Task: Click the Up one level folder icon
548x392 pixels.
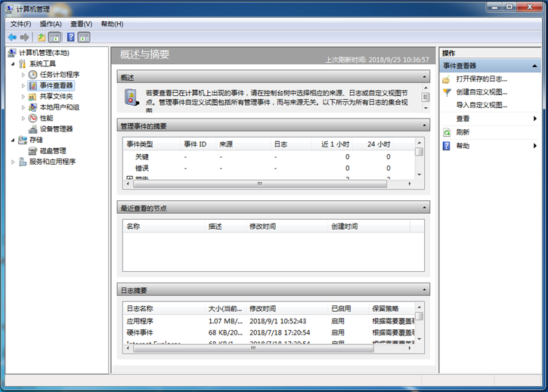Action: click(42, 37)
